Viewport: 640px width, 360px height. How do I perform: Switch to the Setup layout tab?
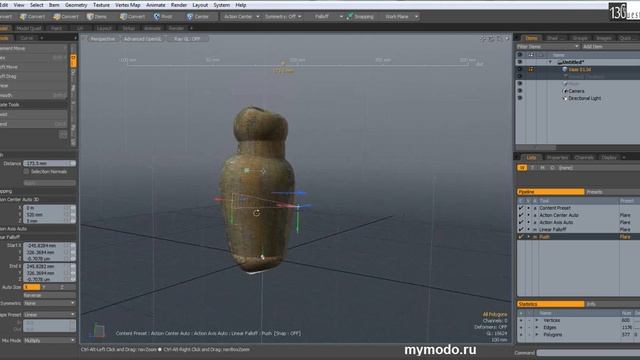pyautogui.click(x=129, y=28)
